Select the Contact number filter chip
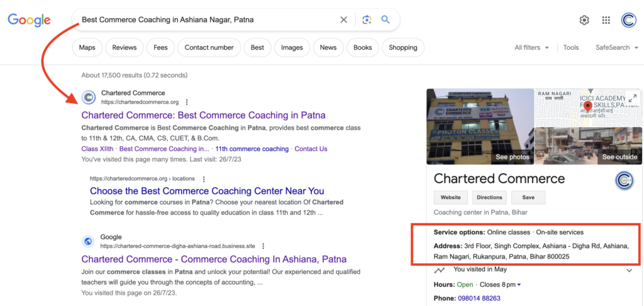Screen dimensions: 644x306 pyautogui.click(x=209, y=47)
